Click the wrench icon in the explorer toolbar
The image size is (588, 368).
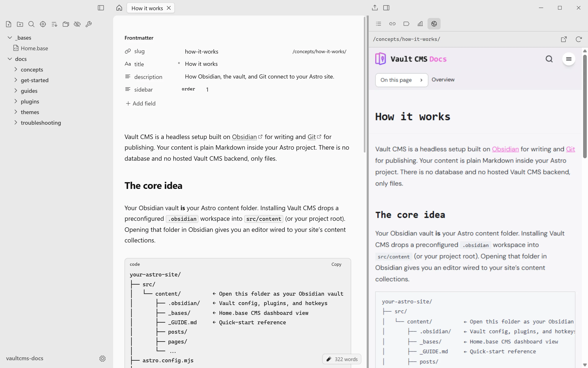point(88,24)
